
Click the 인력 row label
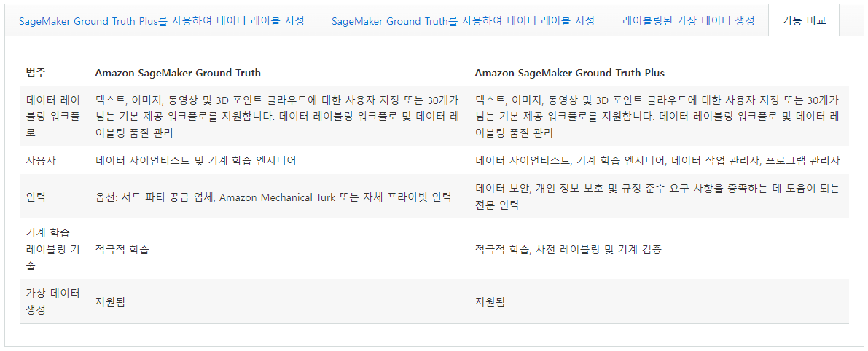click(x=36, y=197)
